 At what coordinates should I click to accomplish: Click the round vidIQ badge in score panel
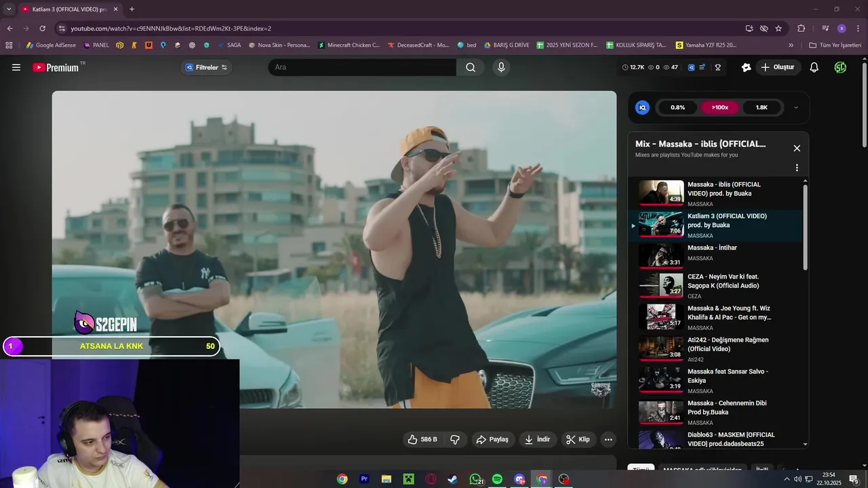(x=642, y=107)
